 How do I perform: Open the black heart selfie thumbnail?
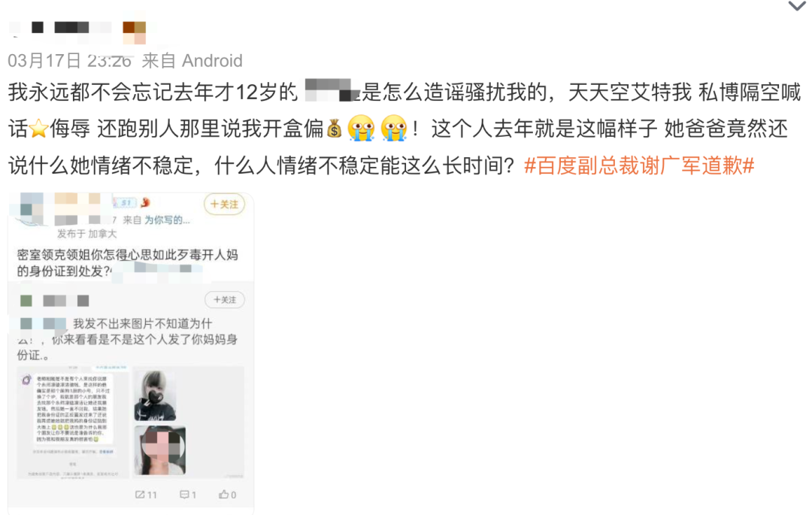155,395
